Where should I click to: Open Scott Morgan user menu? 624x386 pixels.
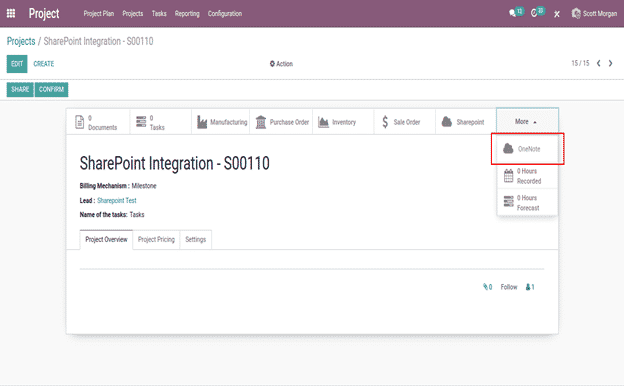pos(594,14)
